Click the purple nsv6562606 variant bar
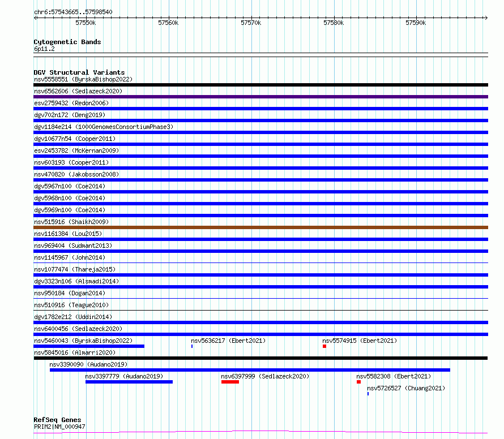This screenshot has height=439, width=504. pos(260,97)
